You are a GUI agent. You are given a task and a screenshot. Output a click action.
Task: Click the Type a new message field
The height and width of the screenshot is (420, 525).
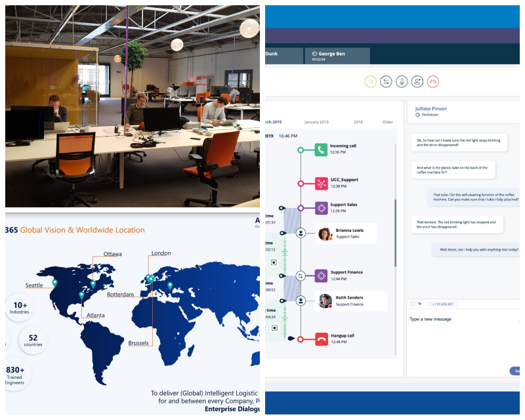464,337
